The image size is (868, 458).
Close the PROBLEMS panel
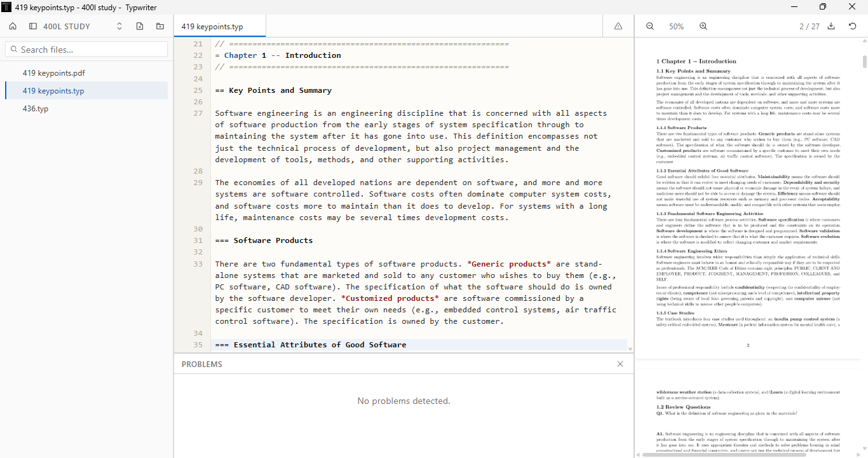(x=620, y=363)
